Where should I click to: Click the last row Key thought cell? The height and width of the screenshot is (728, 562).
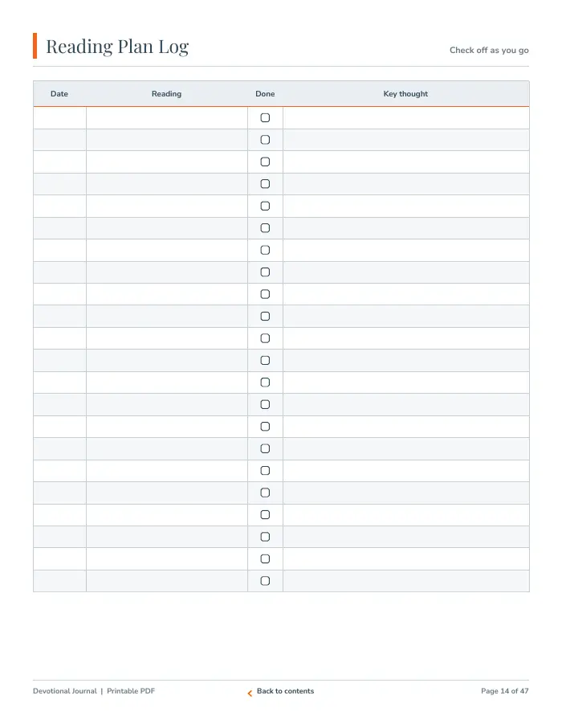click(x=406, y=581)
